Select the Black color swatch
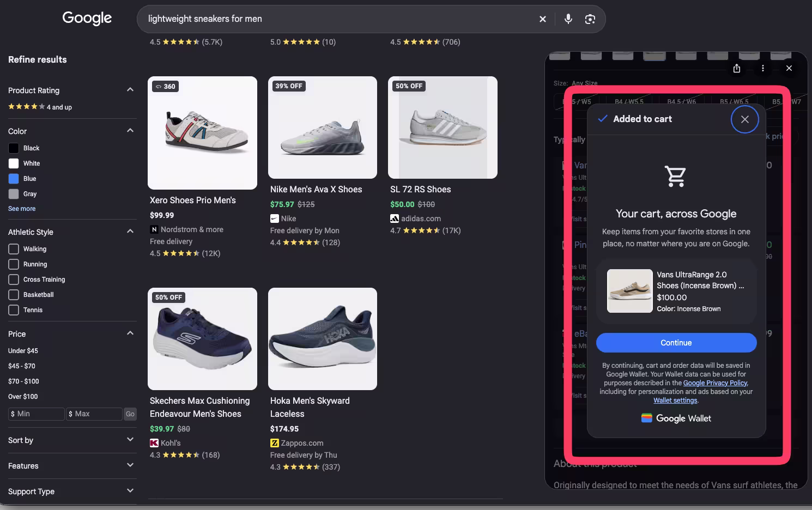Screen dimensions: 812x510 pyautogui.click(x=14, y=148)
